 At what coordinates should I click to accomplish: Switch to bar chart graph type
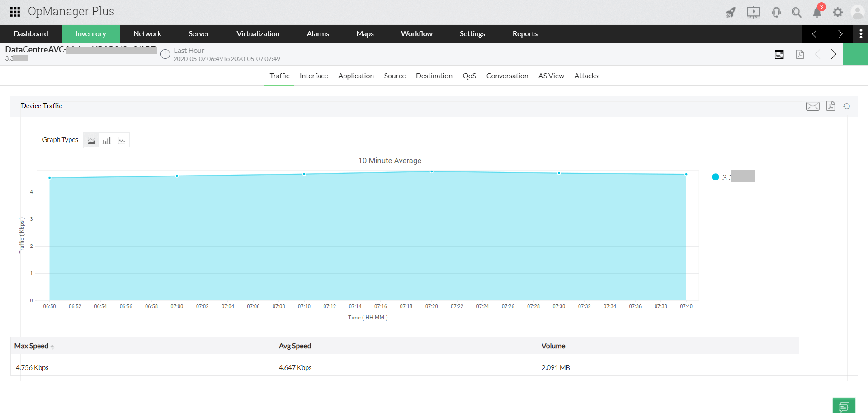[x=106, y=140]
